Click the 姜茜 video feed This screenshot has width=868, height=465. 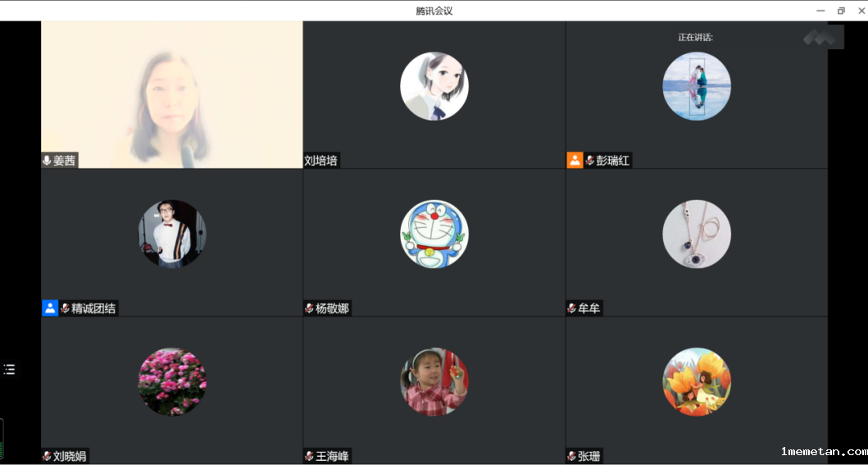172,94
